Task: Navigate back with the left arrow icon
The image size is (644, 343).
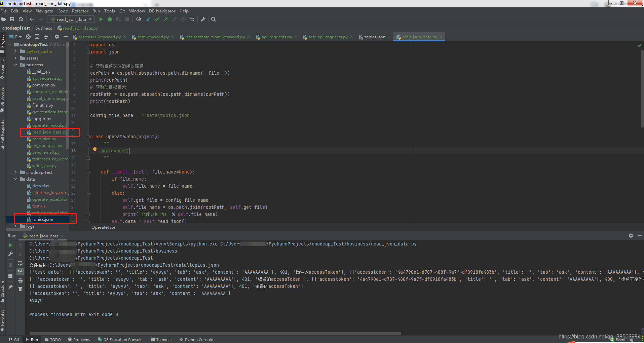Action: pos(32,19)
